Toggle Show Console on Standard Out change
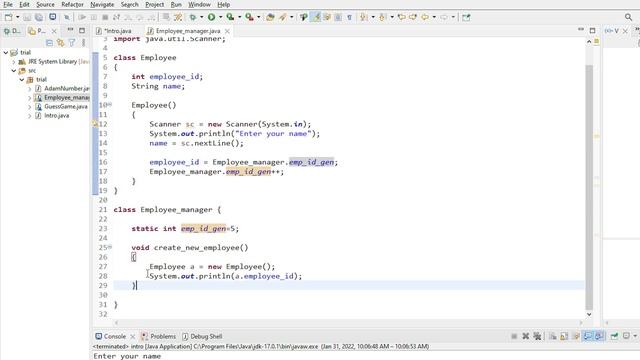Image resolution: width=640 pixels, height=360 pixels. pyautogui.click(x=588, y=336)
